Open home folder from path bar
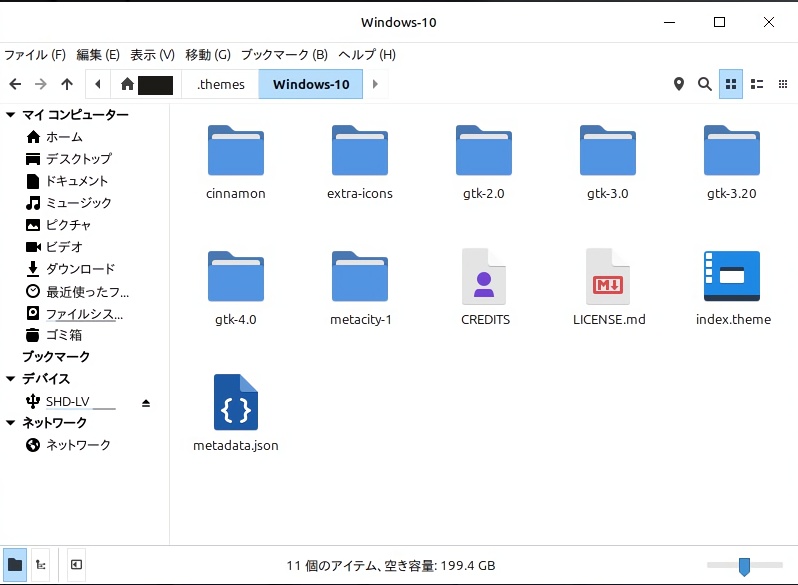The width and height of the screenshot is (798, 585). pyautogui.click(x=147, y=84)
